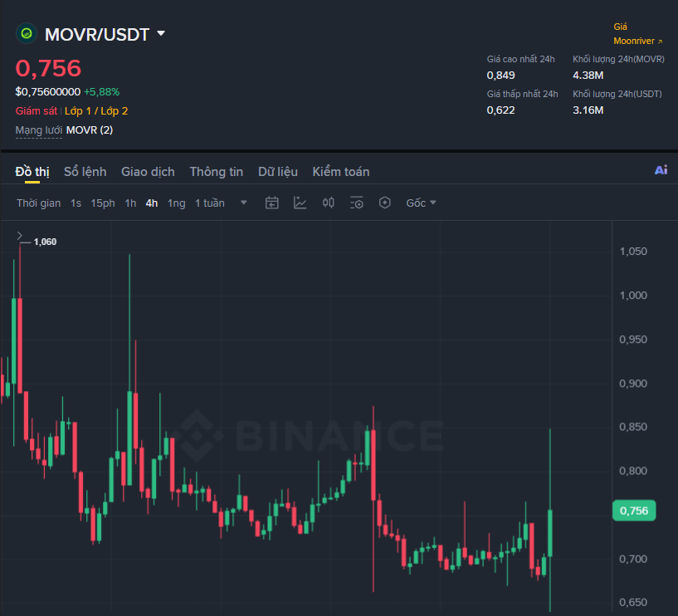
Task: Click the Moonriver coin logo icon
Action: point(27,34)
